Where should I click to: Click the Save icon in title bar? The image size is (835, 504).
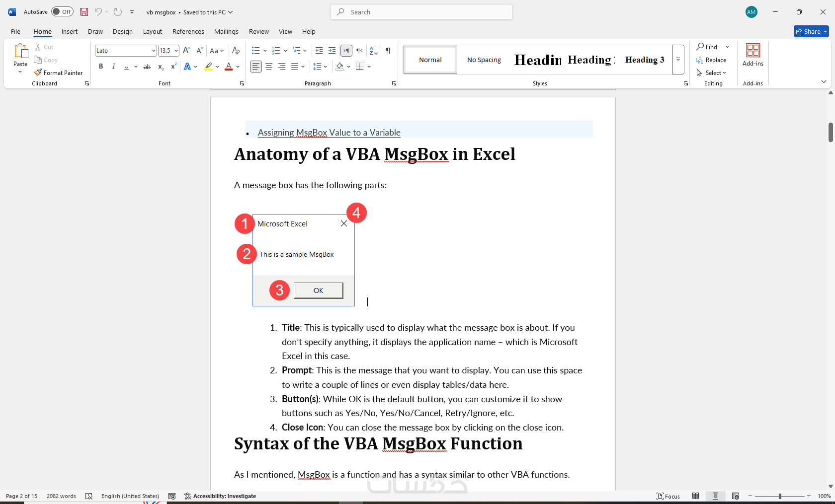coord(84,12)
